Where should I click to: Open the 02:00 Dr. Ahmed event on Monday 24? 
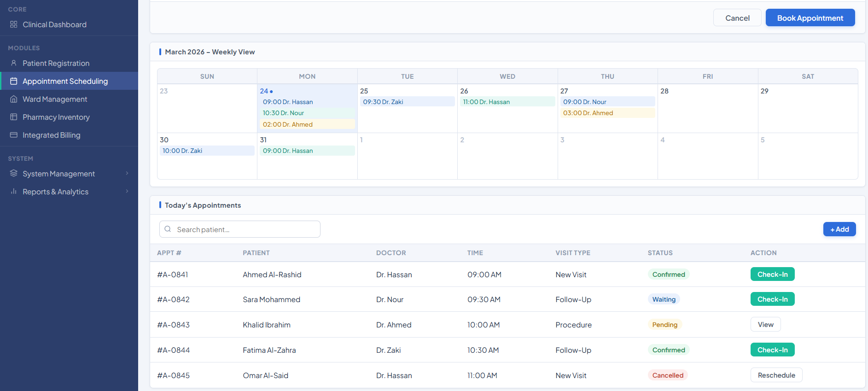pyautogui.click(x=307, y=124)
